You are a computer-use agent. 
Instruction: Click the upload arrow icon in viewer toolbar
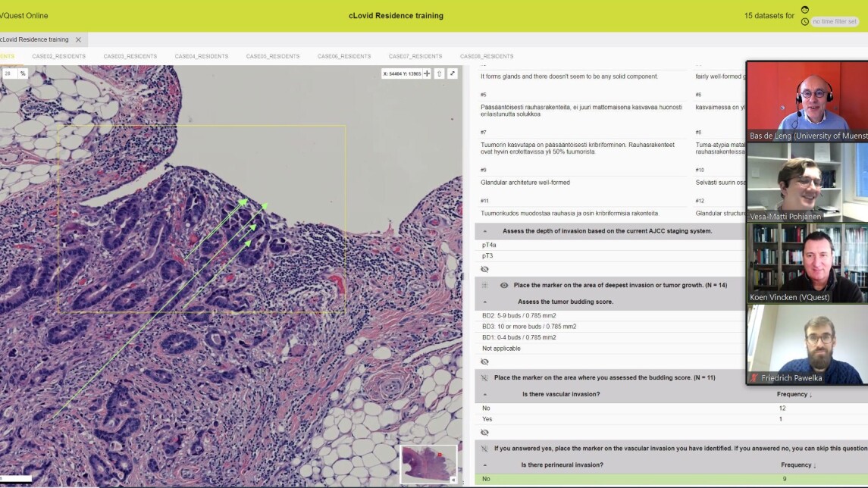(x=440, y=74)
